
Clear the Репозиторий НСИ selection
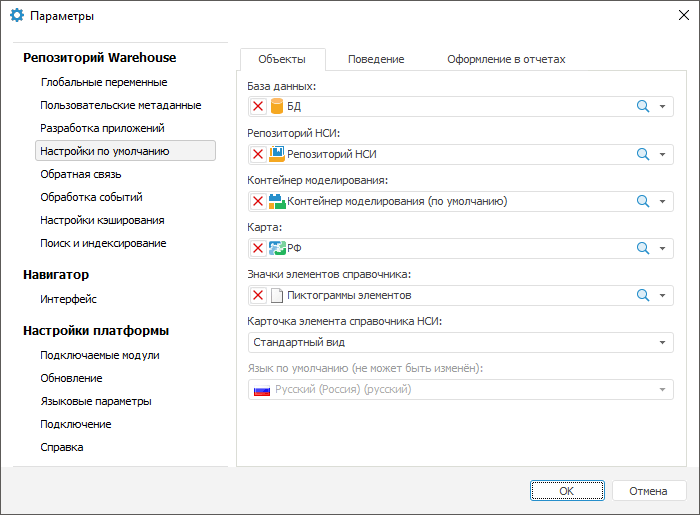pyautogui.click(x=258, y=154)
